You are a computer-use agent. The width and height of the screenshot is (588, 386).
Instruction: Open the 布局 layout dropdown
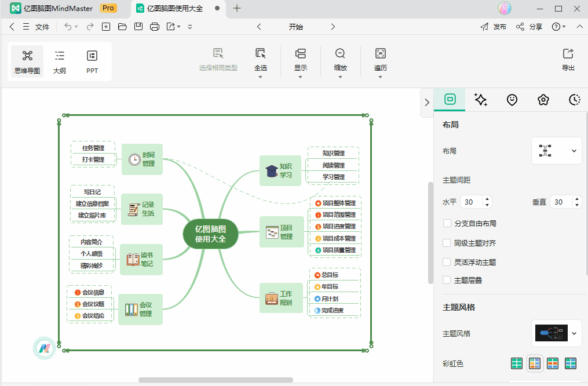coord(557,151)
